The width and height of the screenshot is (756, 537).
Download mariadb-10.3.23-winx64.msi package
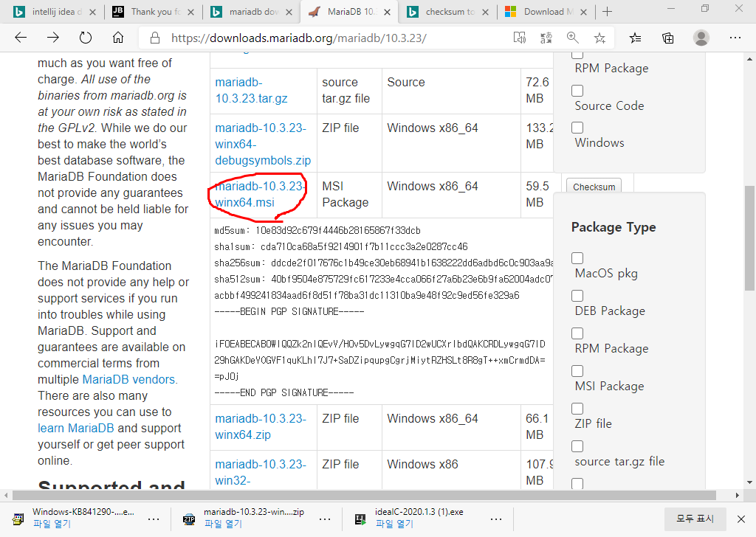pos(260,194)
